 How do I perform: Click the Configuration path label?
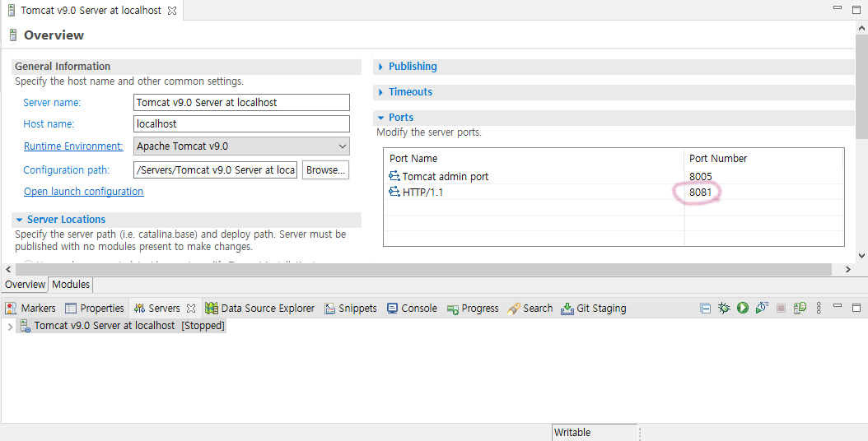[67, 169]
